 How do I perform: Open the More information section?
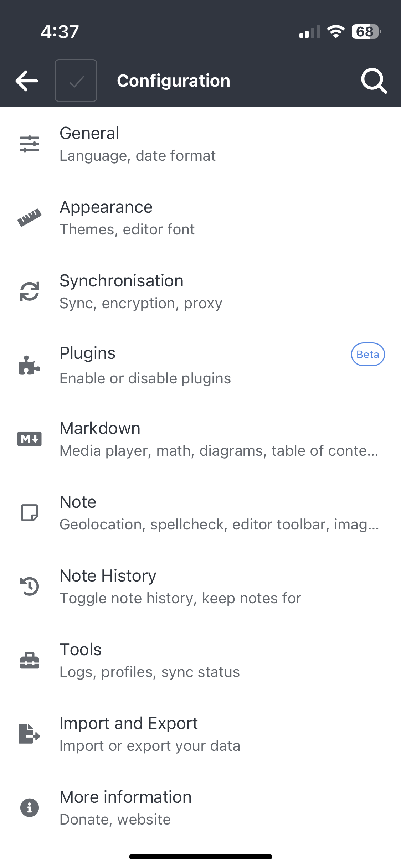[200, 808]
